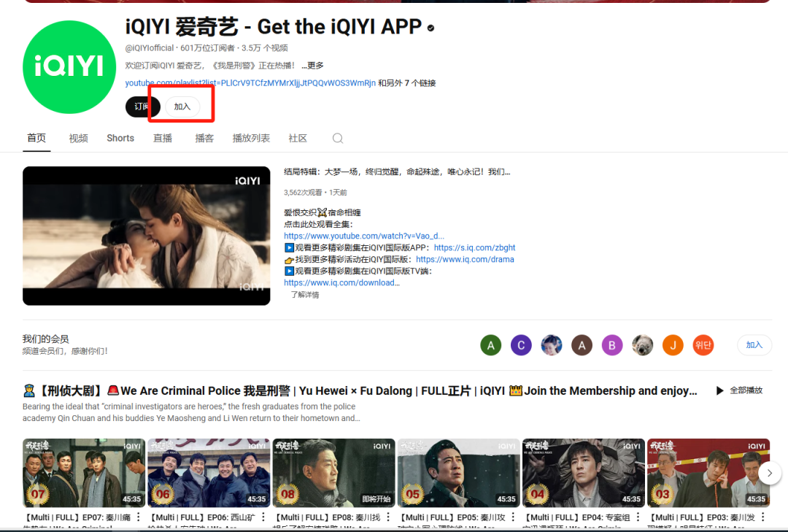Image resolution: width=788 pixels, height=532 pixels.
Task: Click the iQIYI green channel avatar
Action: [x=69, y=67]
